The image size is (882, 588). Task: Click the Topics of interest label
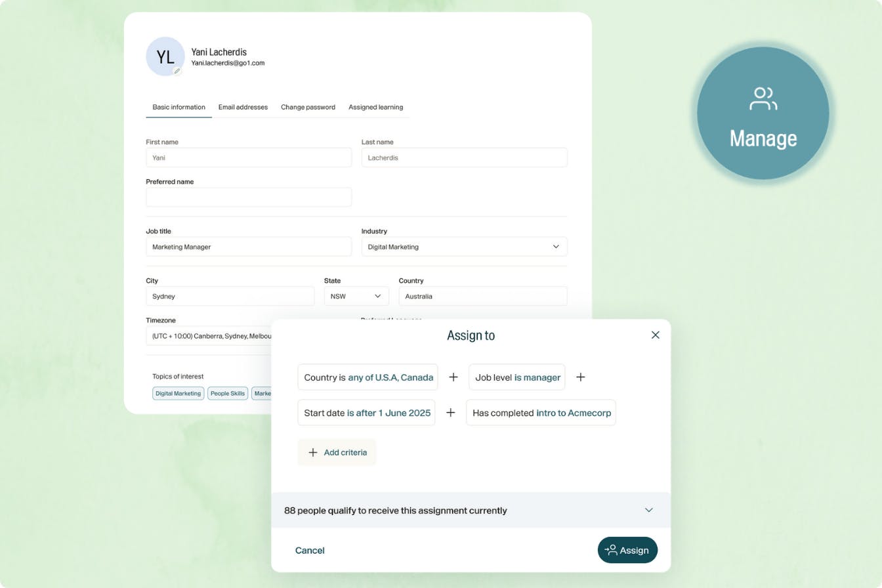pos(178,377)
